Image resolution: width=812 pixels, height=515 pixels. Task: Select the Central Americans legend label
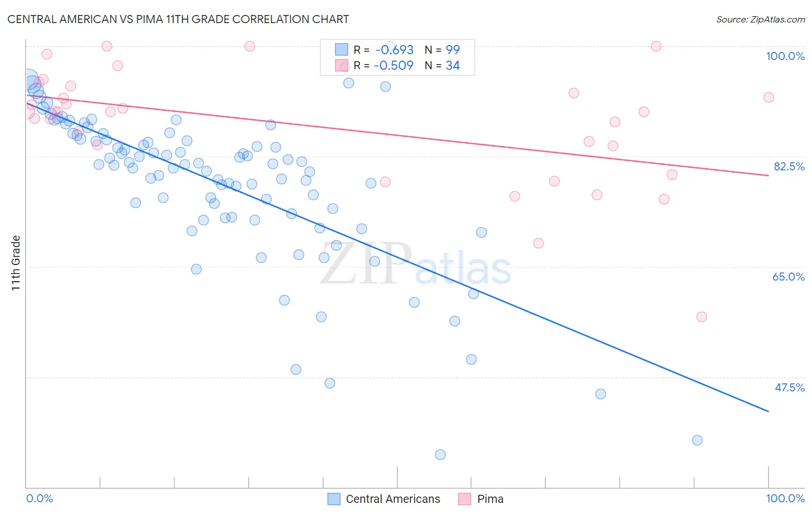point(393,499)
